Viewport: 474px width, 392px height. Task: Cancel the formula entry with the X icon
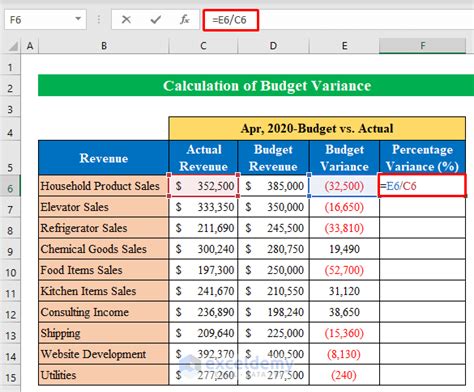pyautogui.click(x=126, y=20)
